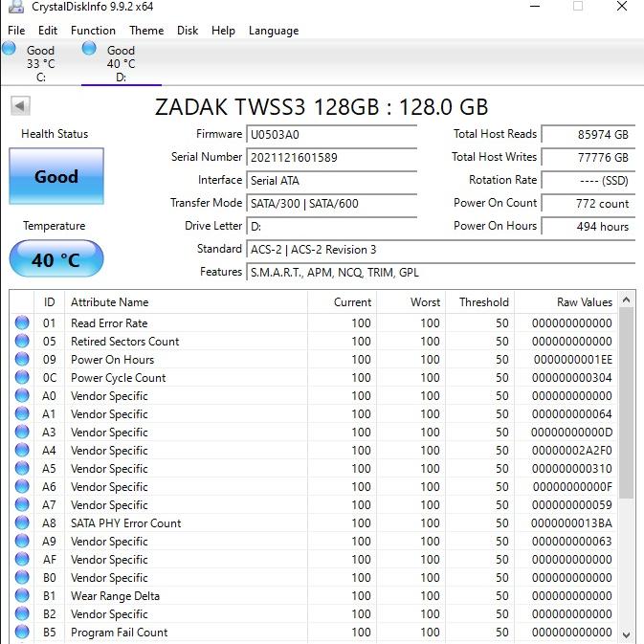Screen dimensions: 644x644
Task: Select the Power Cycle Count attribute name
Action: pos(119,378)
